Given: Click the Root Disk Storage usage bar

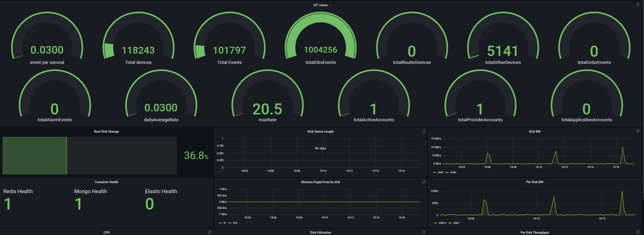Looking at the screenshot, I should pos(90,156).
